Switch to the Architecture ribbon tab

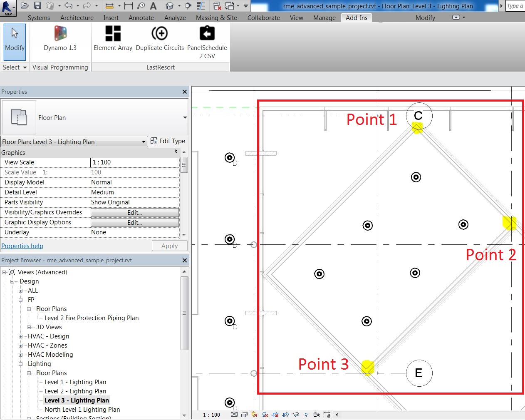77,17
